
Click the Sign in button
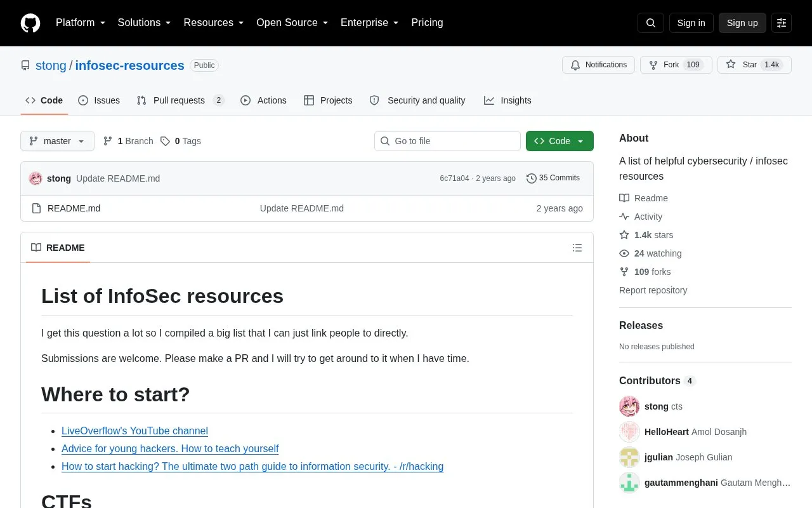click(x=691, y=23)
